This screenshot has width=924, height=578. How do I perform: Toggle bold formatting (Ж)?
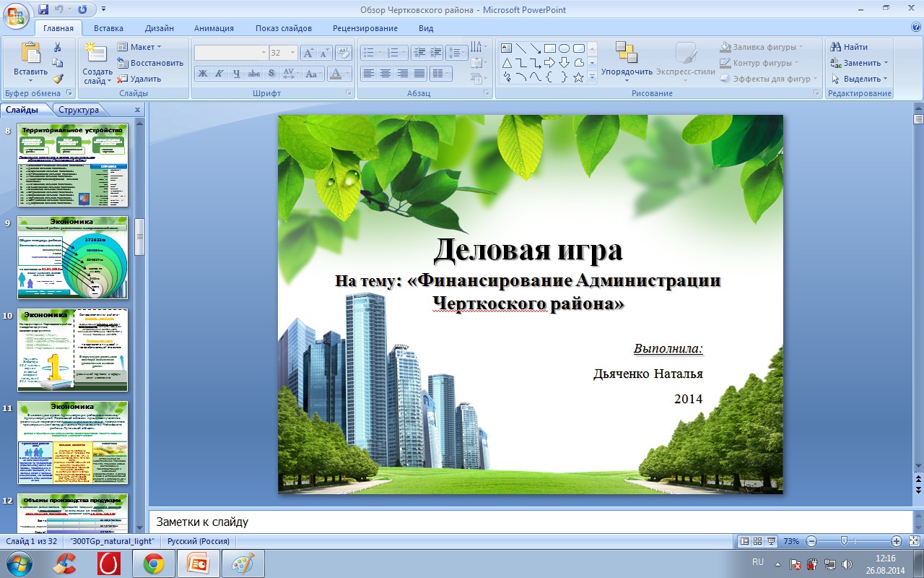click(x=203, y=74)
